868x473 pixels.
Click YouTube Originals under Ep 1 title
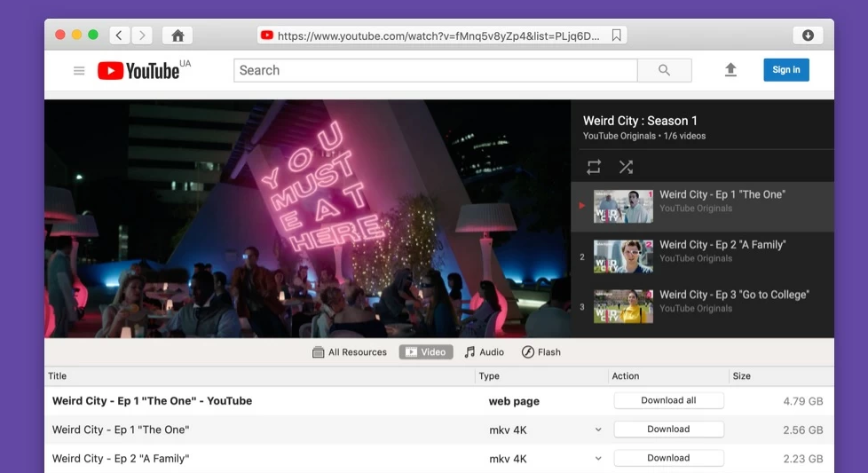(696, 209)
